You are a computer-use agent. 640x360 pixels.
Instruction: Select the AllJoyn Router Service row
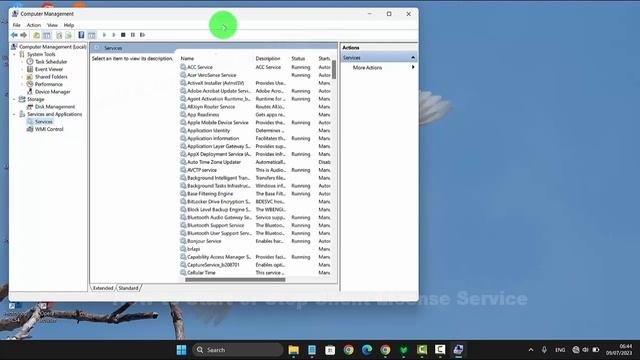point(255,107)
